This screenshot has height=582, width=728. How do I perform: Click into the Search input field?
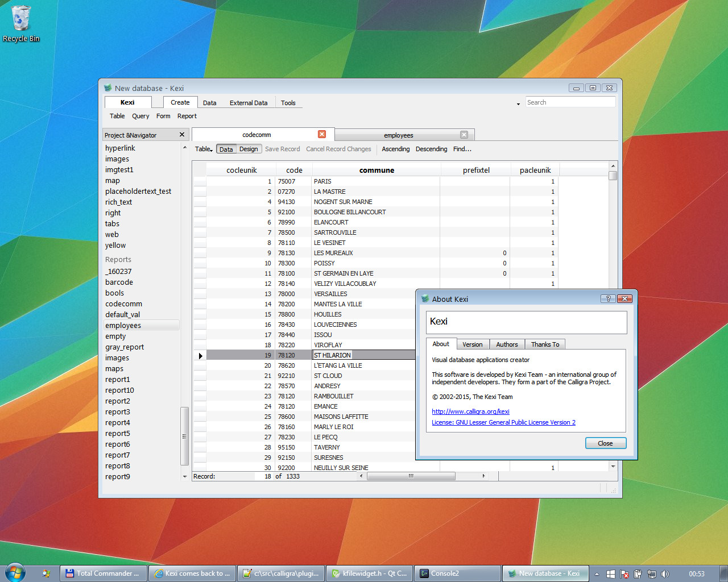coord(569,102)
